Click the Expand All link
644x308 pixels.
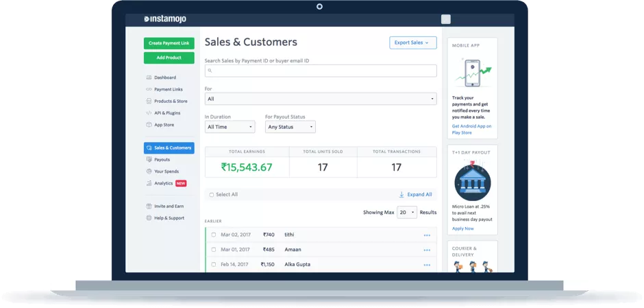(x=419, y=195)
